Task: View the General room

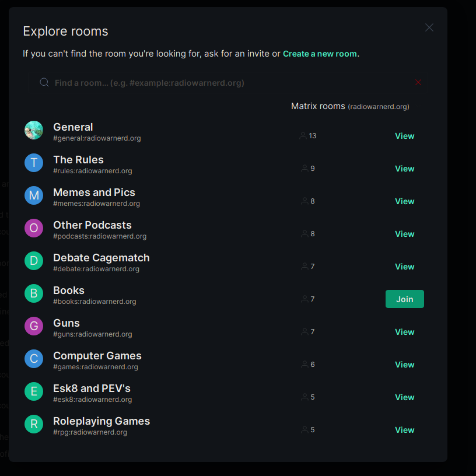Action: 404,136
